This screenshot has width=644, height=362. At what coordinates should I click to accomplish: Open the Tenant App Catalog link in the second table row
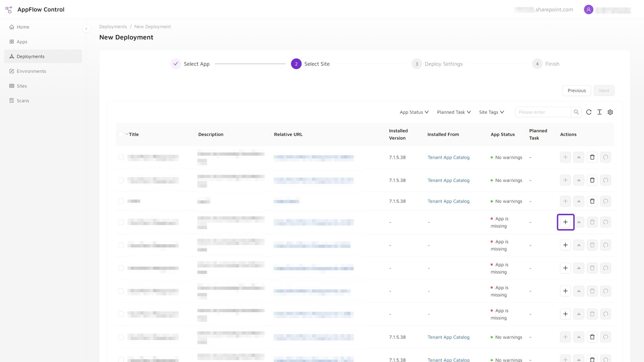coord(448,180)
